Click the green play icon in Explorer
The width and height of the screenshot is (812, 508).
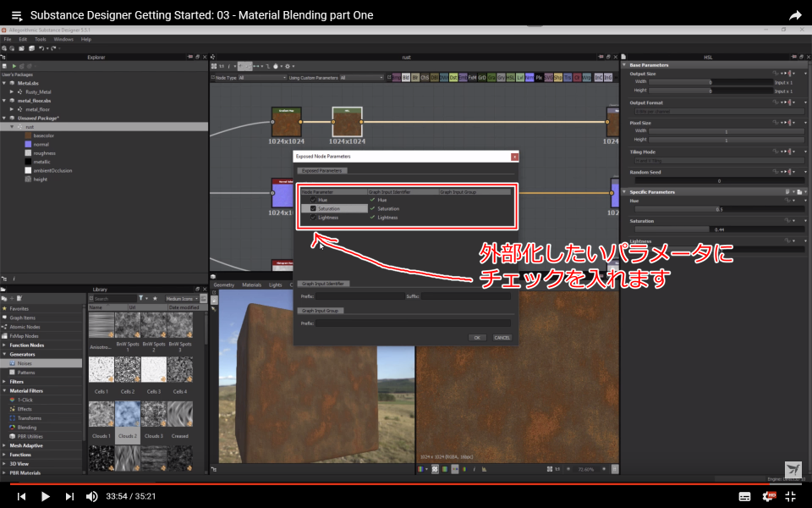click(x=14, y=66)
